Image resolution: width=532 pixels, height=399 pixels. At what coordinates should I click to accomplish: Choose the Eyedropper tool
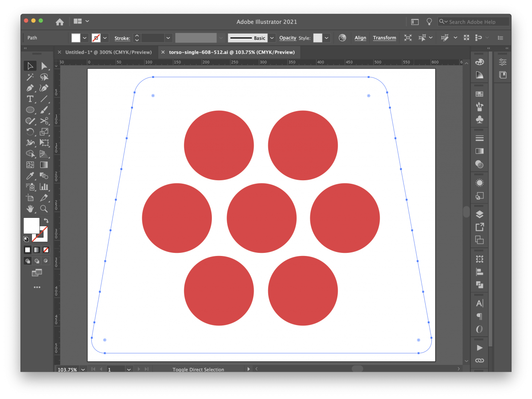[30, 176]
